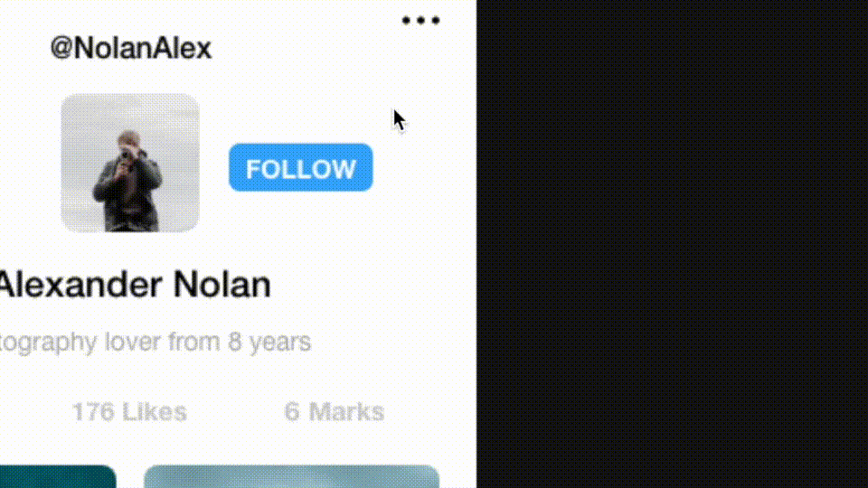The height and width of the screenshot is (488, 868).
Task: Open the dark teal photo card
Action: tap(58, 476)
